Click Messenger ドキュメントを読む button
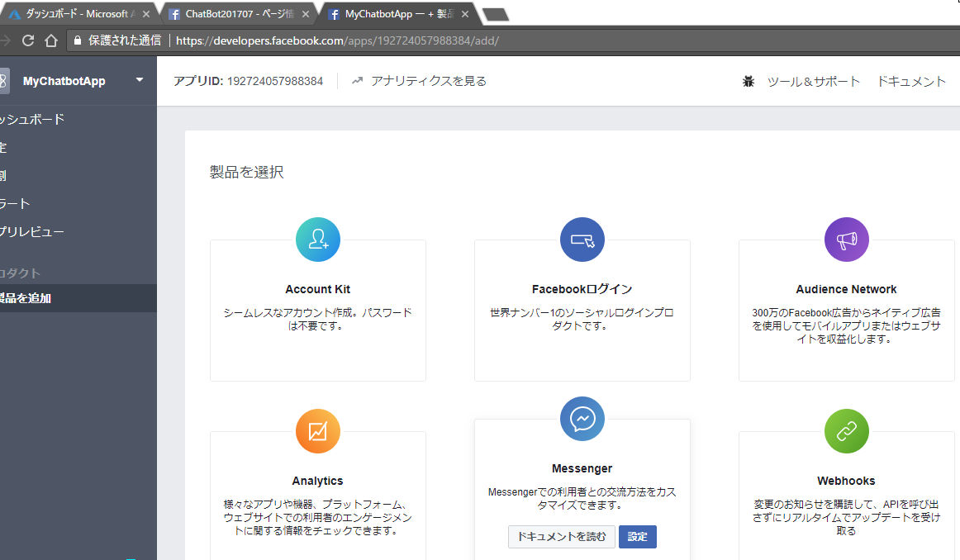The height and width of the screenshot is (560, 960). 562,537
